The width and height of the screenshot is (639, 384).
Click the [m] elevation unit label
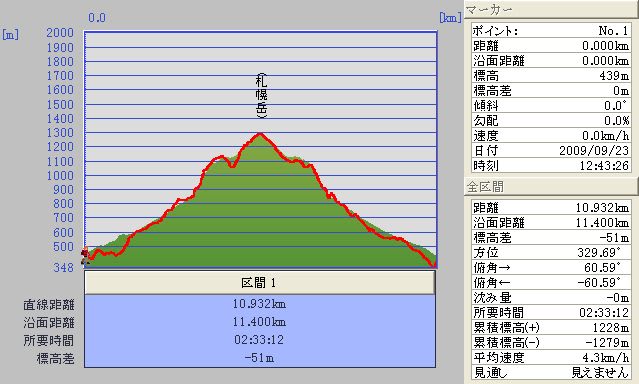(10, 34)
